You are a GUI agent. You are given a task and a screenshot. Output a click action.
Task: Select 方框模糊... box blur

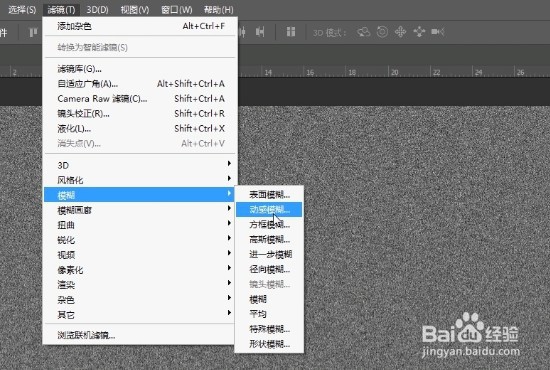tap(269, 224)
